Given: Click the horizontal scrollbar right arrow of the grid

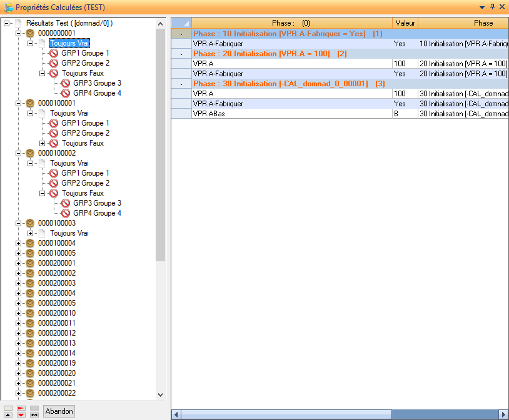Looking at the screenshot, I should pyautogui.click(x=503, y=414).
